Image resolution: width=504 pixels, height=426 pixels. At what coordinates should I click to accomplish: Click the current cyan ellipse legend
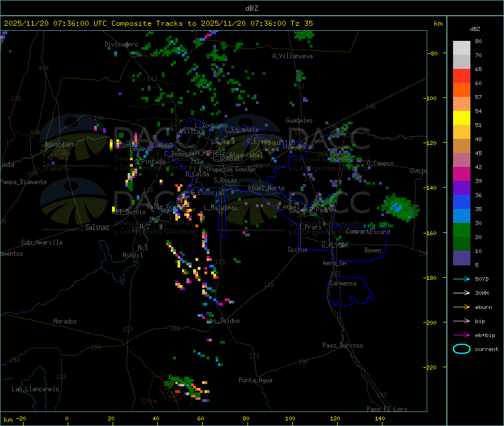461,349
